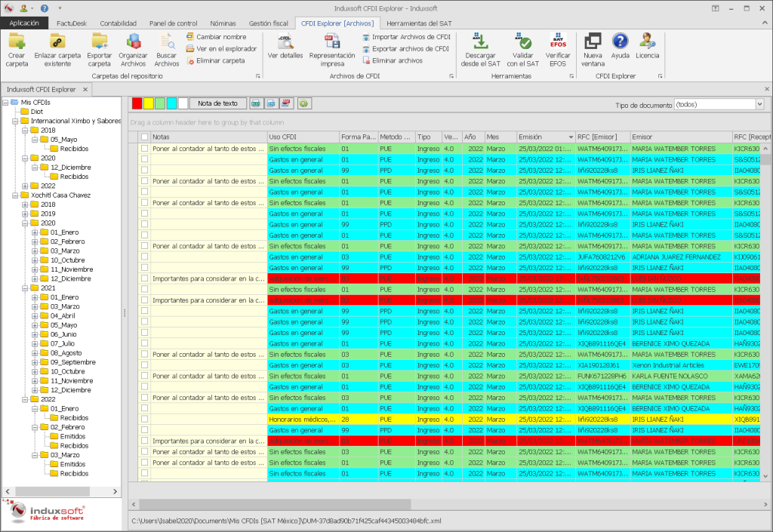Viewport: 773px width, 532px height.
Task: Select the Crear carpeta tool
Action: [15, 51]
